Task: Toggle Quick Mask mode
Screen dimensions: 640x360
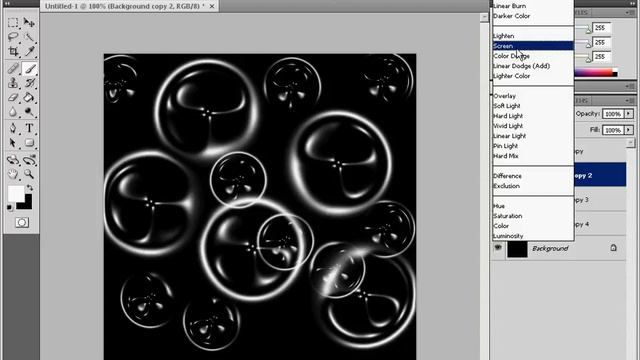Action: pyautogui.click(x=22, y=222)
